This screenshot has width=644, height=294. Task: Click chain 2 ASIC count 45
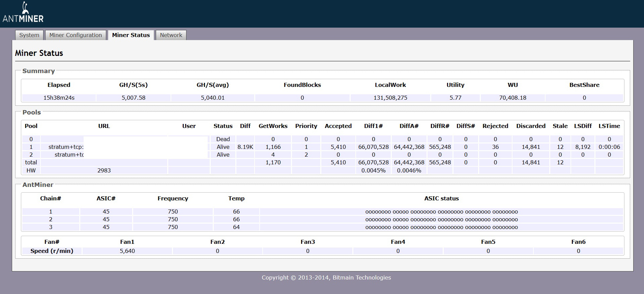tap(106, 219)
